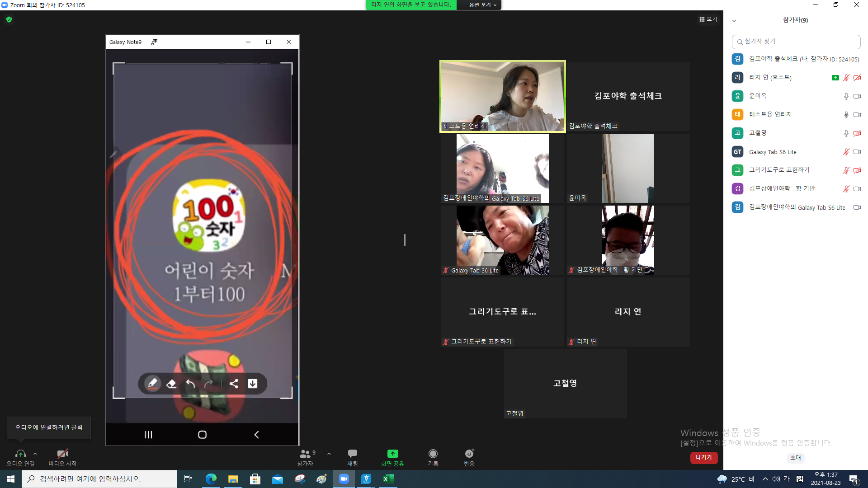Toggle microphone for 테스트용 연리지 participant

tap(846, 115)
